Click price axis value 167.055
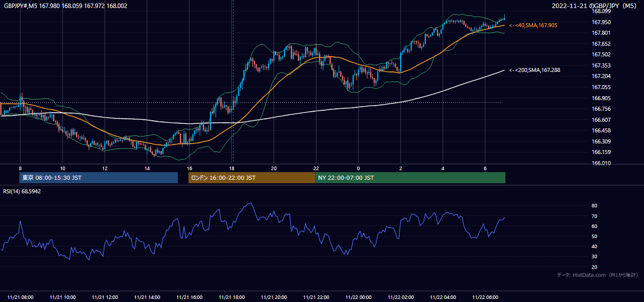 [x=601, y=87]
